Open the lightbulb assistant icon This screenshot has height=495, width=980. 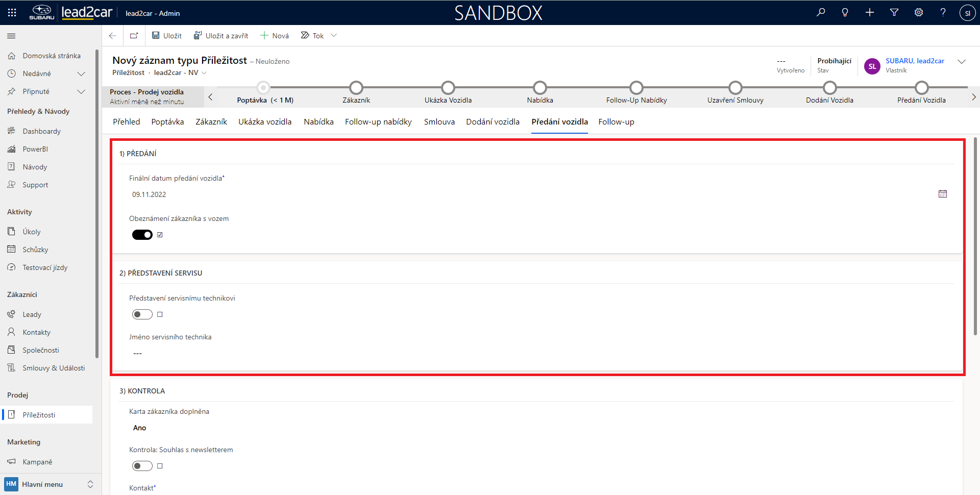pos(845,13)
